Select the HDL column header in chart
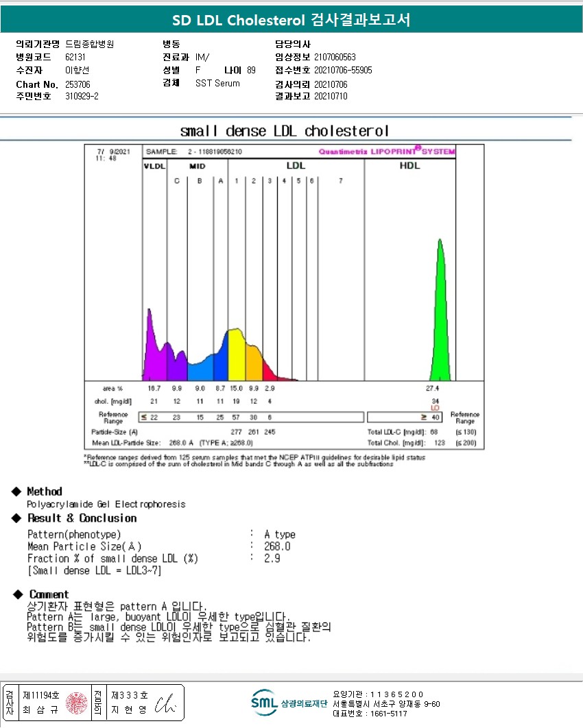The image size is (583, 728). tap(409, 166)
